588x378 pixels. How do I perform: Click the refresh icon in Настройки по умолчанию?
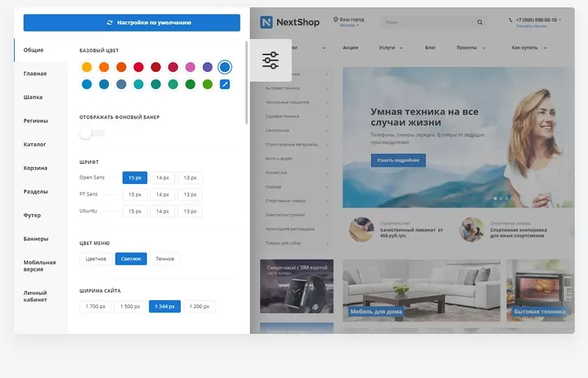pyautogui.click(x=110, y=23)
